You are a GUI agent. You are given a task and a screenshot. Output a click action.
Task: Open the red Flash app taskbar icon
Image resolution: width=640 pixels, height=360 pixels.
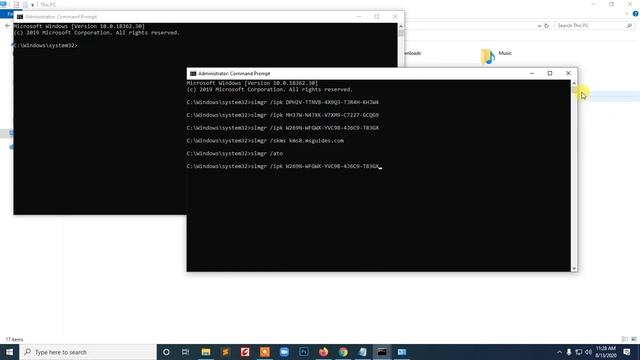coord(245,352)
